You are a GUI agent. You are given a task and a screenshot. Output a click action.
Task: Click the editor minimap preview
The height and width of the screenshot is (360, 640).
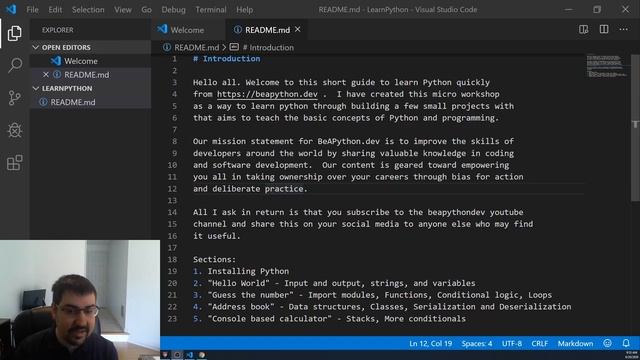[606, 66]
